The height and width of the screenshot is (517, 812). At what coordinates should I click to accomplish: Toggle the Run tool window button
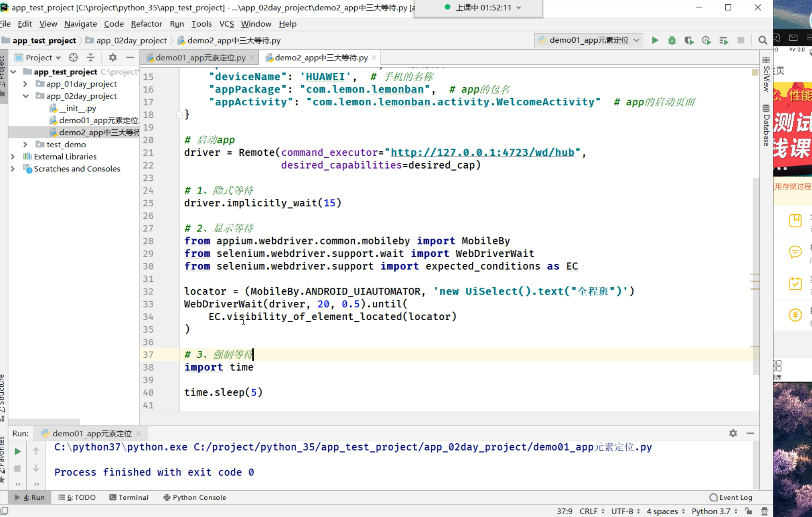pyautogui.click(x=30, y=497)
